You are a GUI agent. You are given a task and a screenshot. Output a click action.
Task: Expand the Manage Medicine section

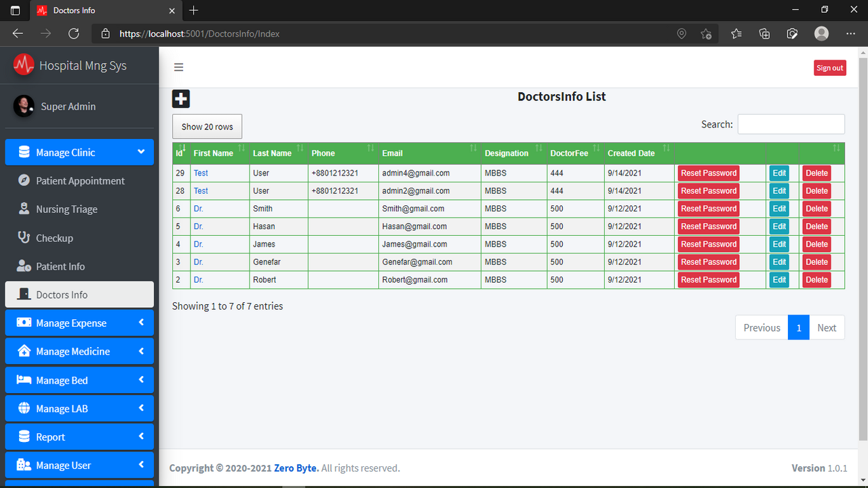(79, 351)
